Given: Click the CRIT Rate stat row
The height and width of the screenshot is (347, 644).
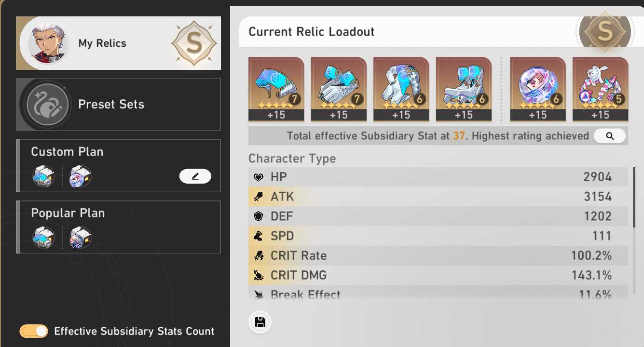Looking at the screenshot, I should (x=438, y=255).
